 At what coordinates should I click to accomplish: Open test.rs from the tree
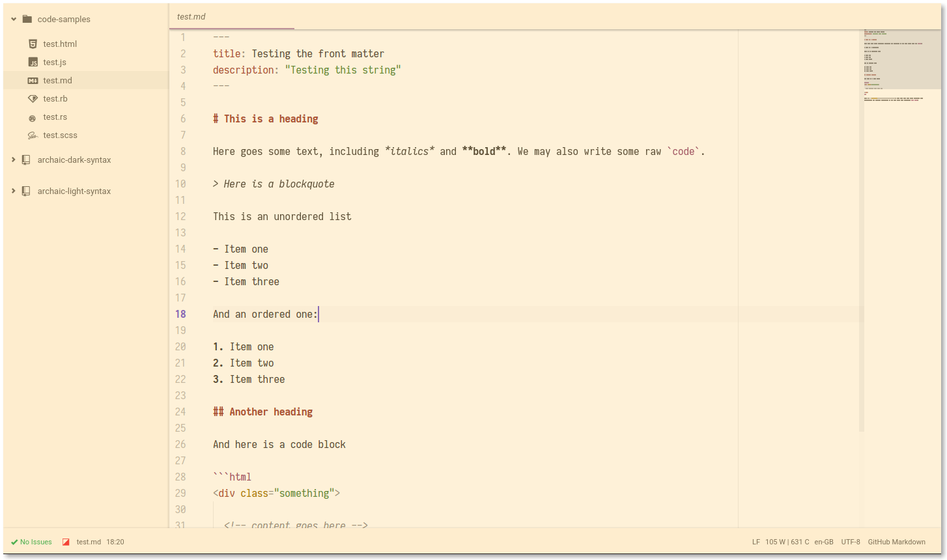pos(55,117)
